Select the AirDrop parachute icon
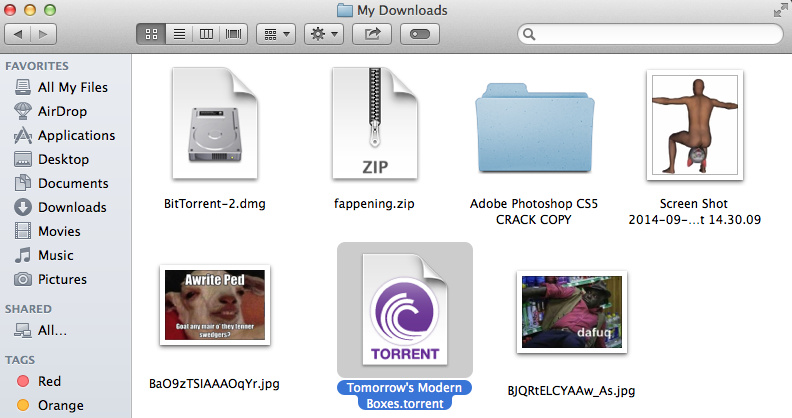 click(x=23, y=111)
